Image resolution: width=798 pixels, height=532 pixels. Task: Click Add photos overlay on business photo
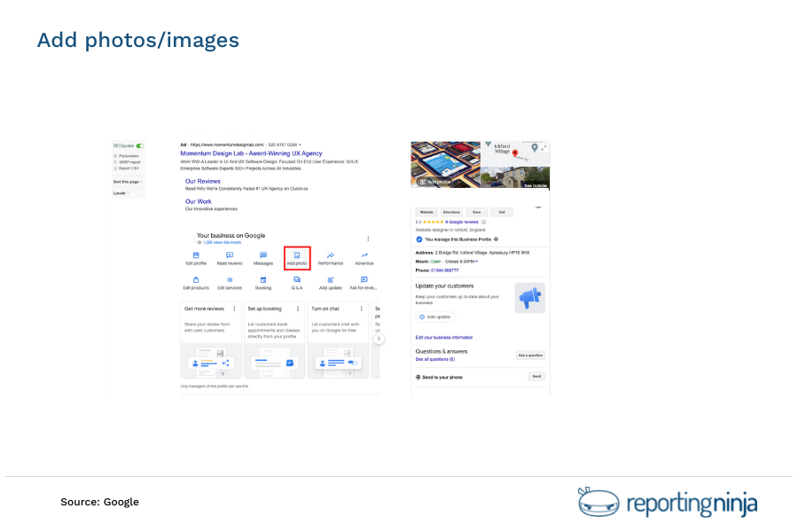tap(434, 182)
